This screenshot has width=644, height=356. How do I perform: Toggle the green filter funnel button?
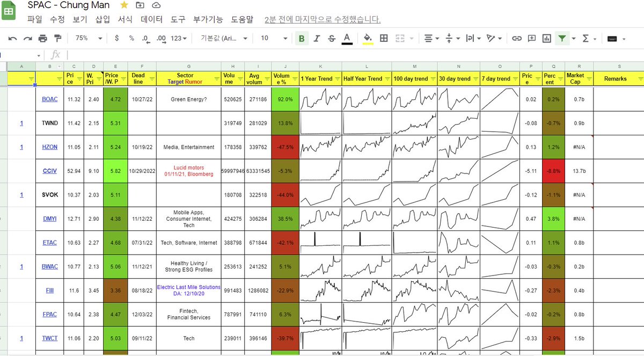click(x=562, y=39)
